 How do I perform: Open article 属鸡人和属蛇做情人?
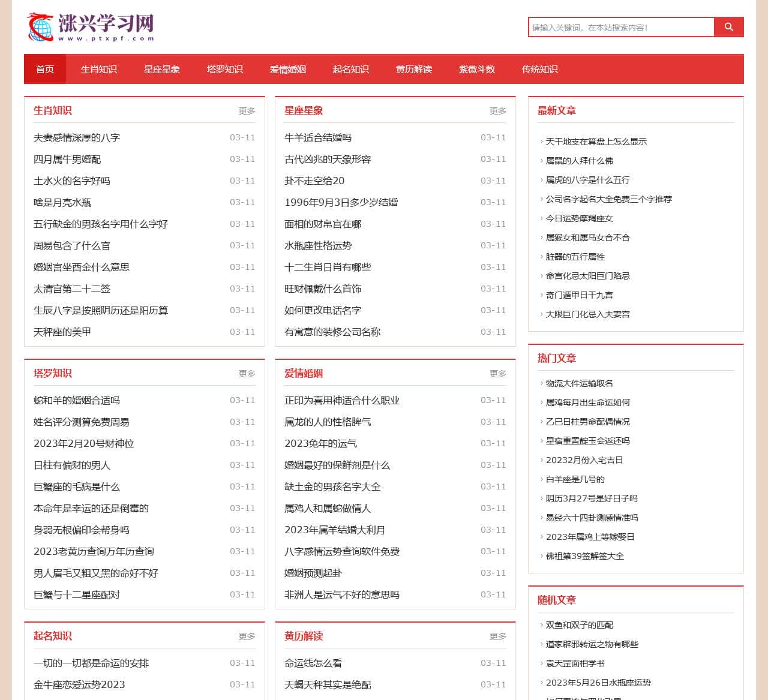click(328, 508)
